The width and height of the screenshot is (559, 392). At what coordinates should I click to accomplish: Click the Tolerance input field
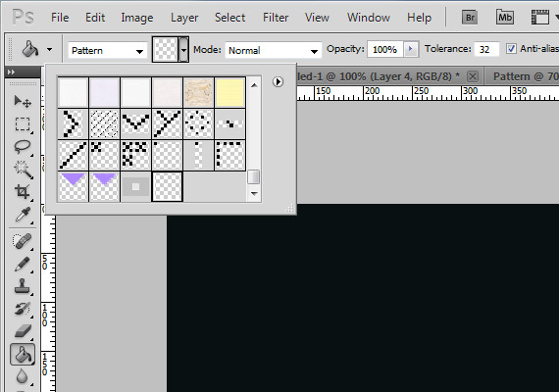(x=485, y=49)
